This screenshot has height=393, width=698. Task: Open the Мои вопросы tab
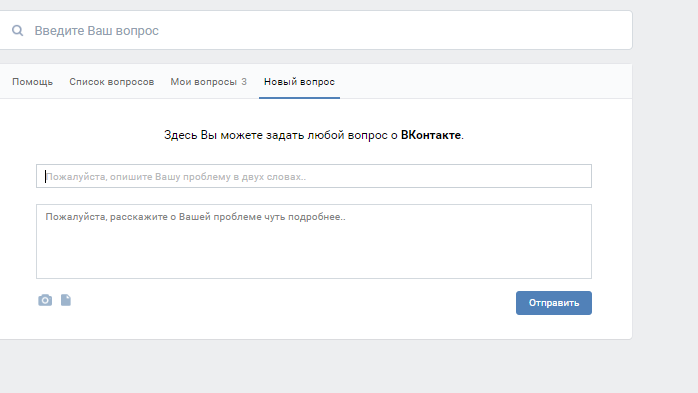click(203, 82)
